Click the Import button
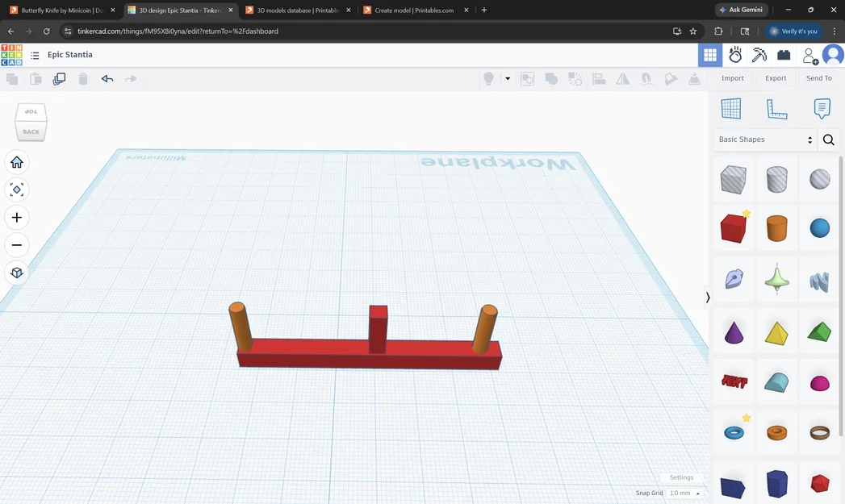845x504 pixels. 732,78
